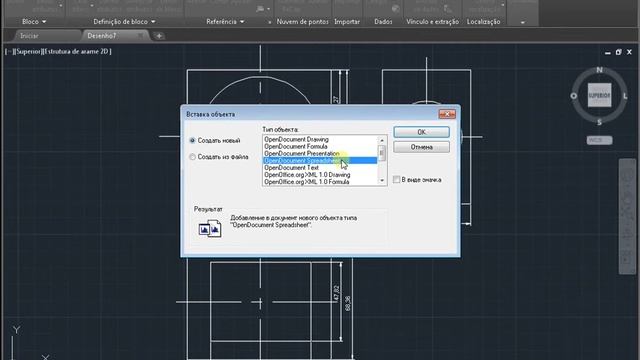The image size is (640, 360).
Task: Click the object type list scrollbar thumb
Action: pyautogui.click(x=382, y=153)
